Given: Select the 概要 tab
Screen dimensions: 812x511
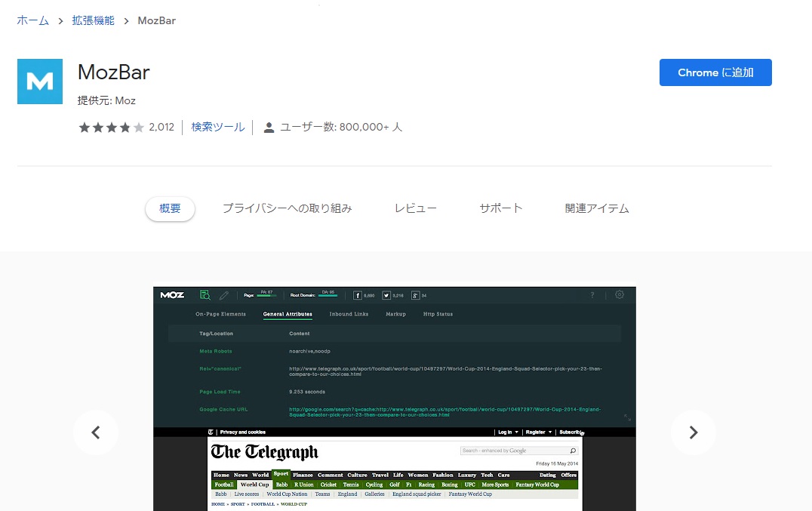Looking at the screenshot, I should [170, 208].
